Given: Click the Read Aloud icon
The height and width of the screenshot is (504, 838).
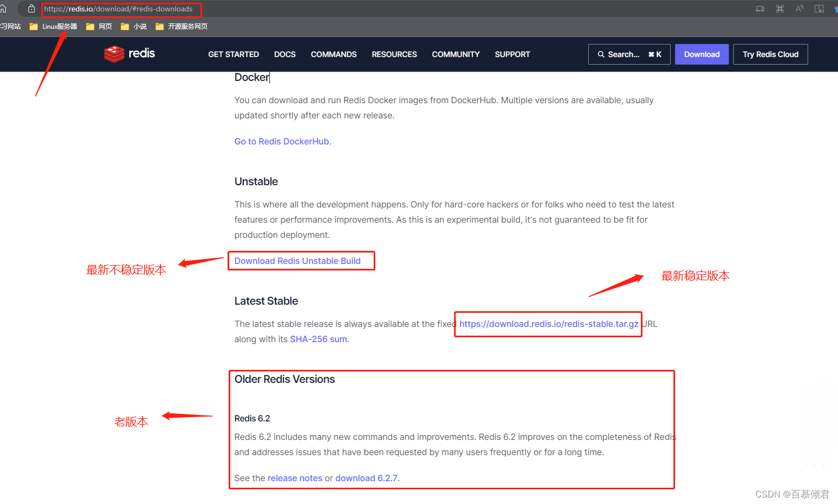Looking at the screenshot, I should click(x=799, y=9).
